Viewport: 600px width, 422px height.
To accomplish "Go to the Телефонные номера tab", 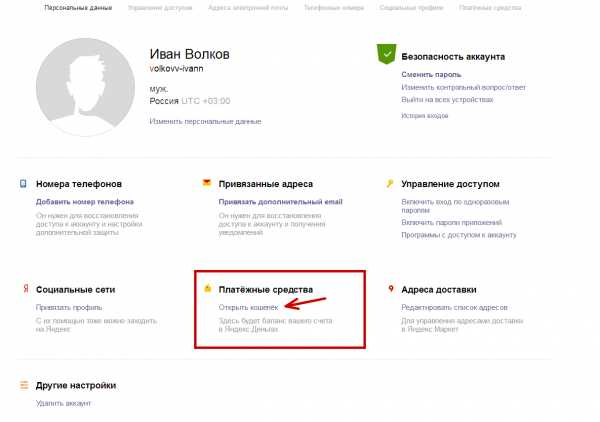I will click(x=334, y=8).
